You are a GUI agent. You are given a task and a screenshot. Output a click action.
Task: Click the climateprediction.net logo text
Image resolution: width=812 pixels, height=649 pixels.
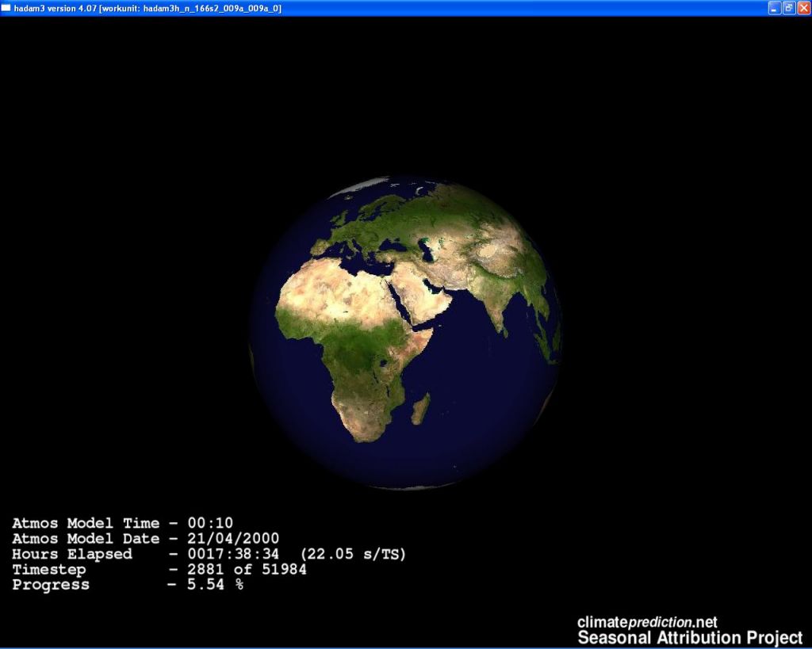click(x=647, y=623)
